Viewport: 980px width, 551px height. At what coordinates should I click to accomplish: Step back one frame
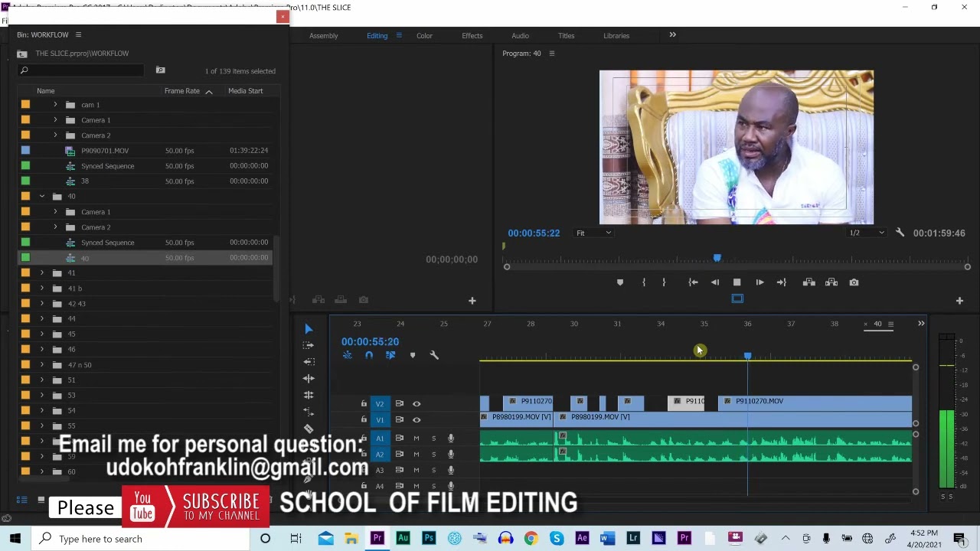pyautogui.click(x=715, y=282)
